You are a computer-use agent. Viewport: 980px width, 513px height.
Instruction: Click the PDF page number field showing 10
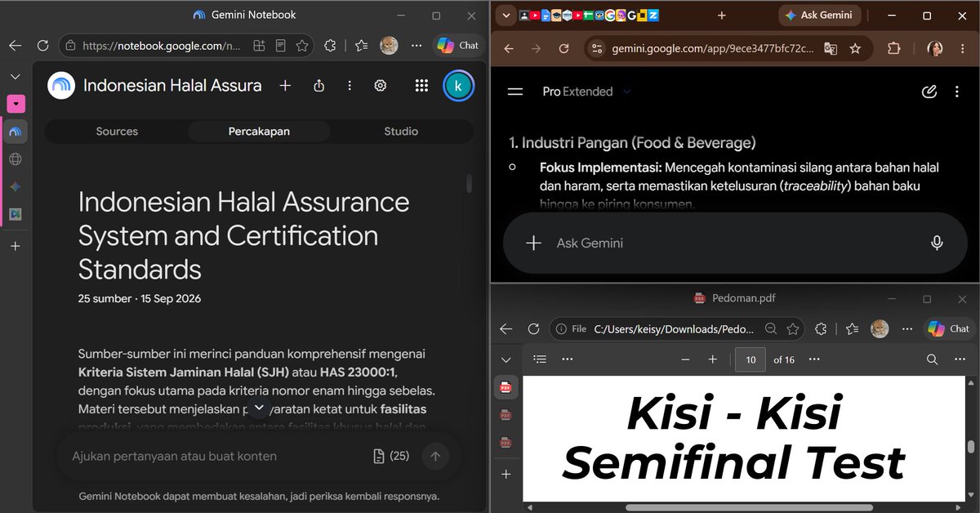click(751, 359)
